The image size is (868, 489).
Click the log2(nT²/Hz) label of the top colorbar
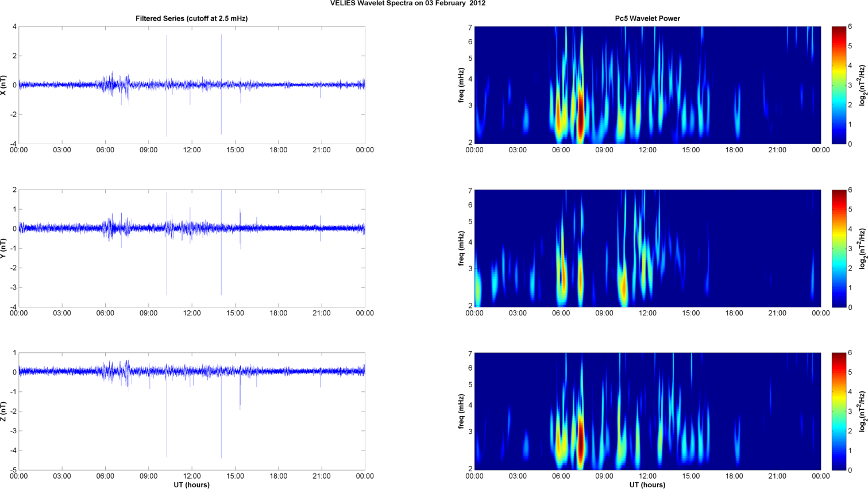tap(862, 85)
